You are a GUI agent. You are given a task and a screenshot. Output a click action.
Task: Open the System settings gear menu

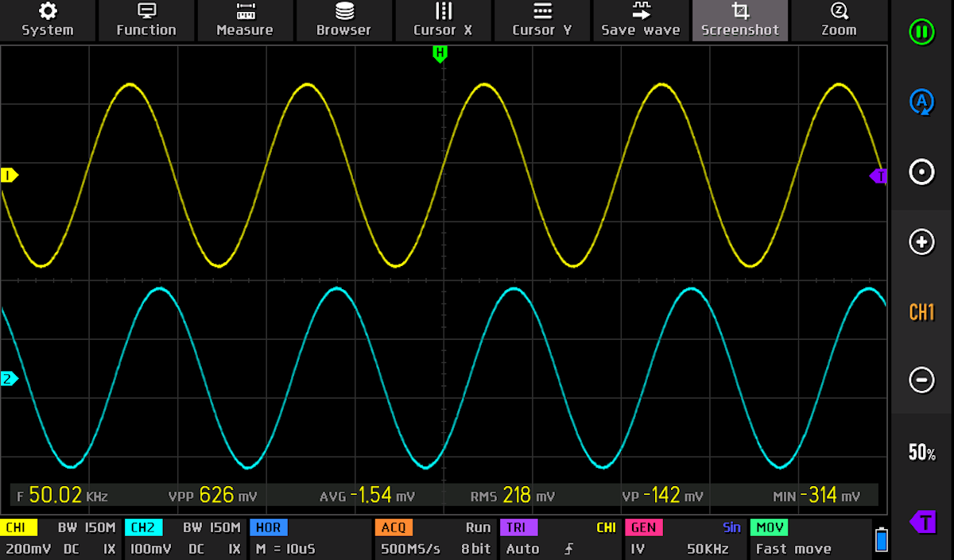[48, 21]
